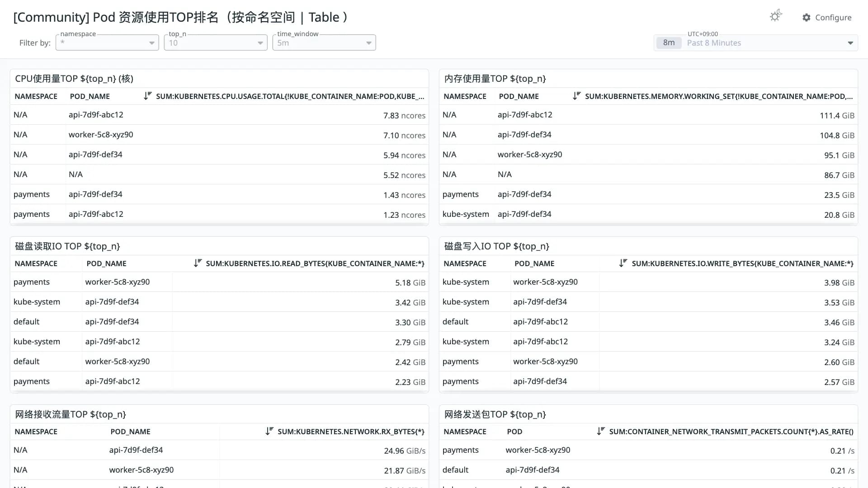The image size is (868, 488).
Task: Click POD header in network transmit packets table
Action: 514,432
